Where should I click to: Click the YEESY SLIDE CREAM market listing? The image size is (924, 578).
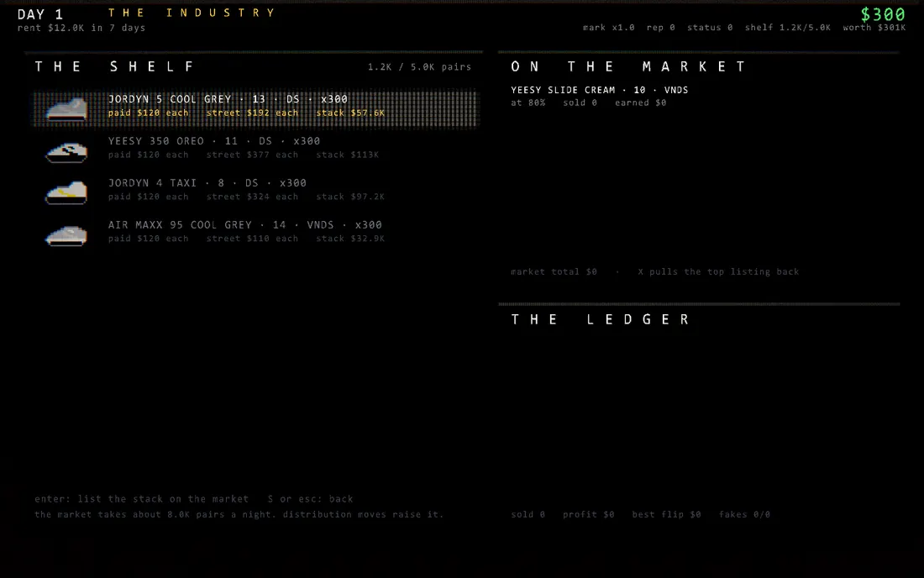[599, 96]
